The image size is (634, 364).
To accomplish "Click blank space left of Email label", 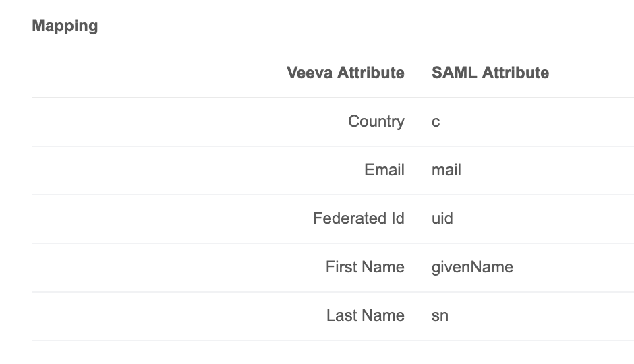I will point(169,171).
